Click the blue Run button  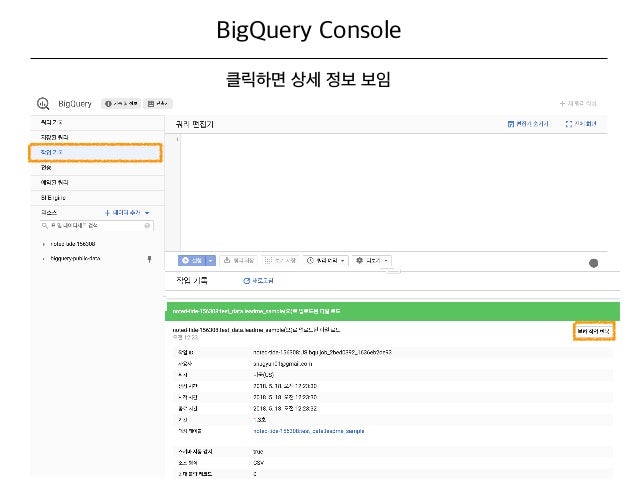click(192, 260)
